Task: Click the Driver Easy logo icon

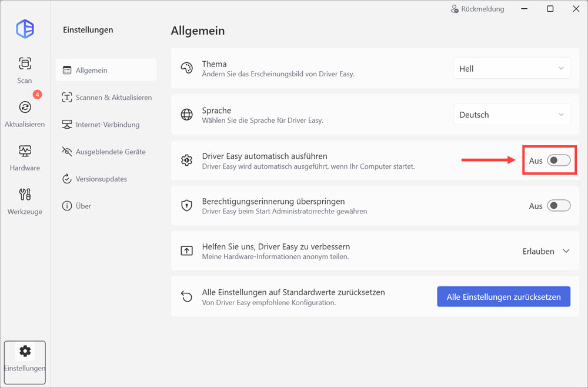Action: 25,29
